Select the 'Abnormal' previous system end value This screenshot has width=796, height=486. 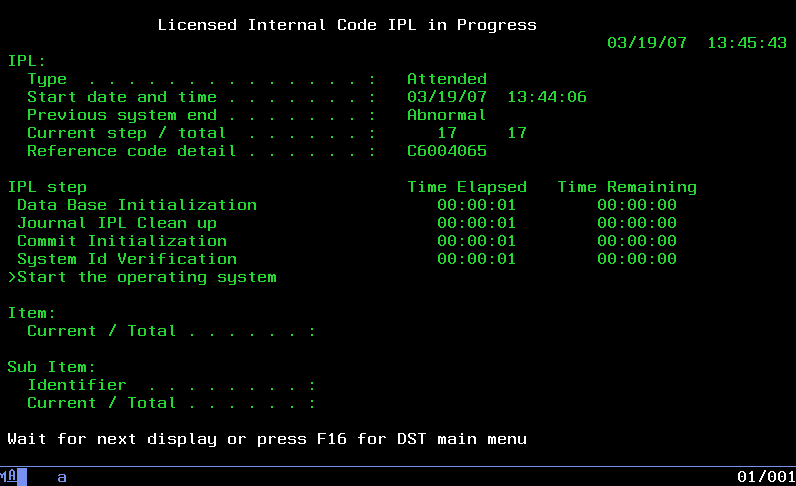coord(446,115)
